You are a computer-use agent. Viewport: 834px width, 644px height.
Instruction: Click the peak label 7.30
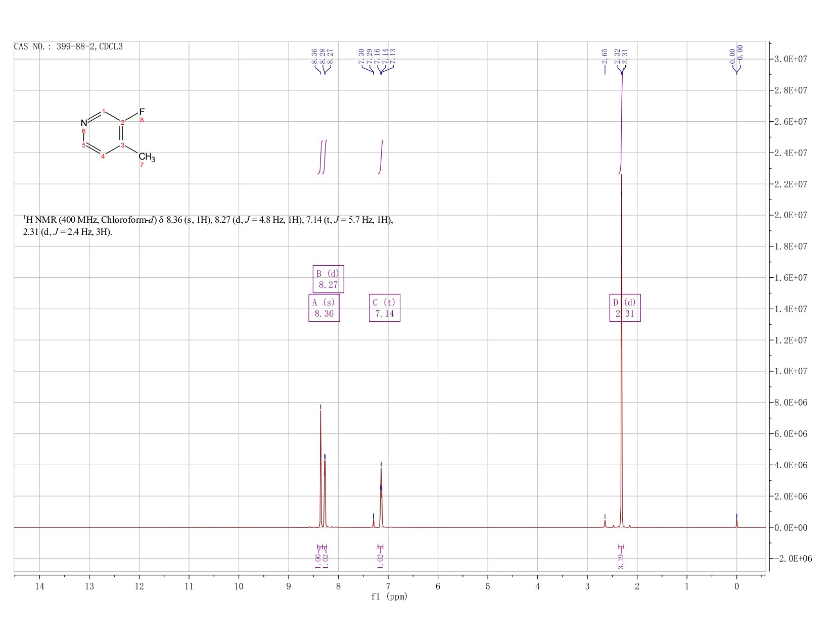(361, 56)
